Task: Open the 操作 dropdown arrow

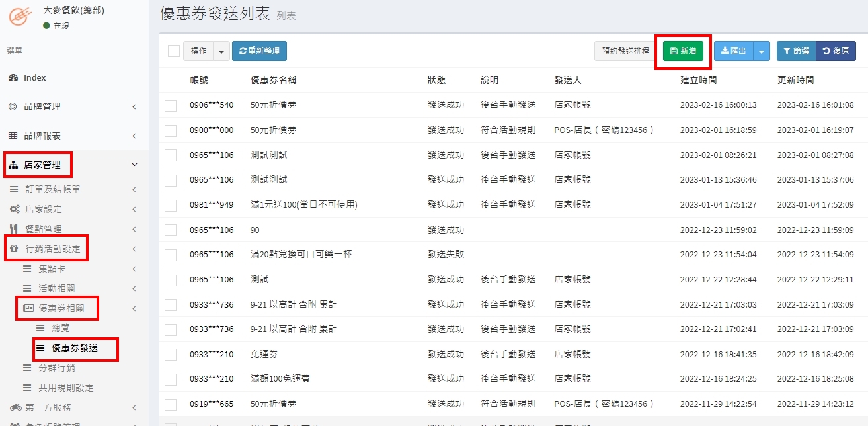Action: (x=221, y=51)
